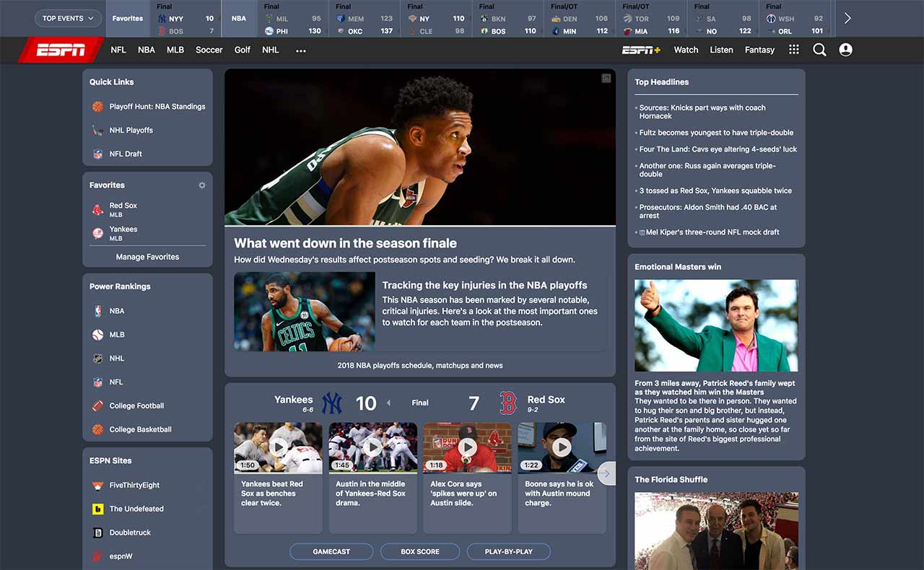Click the College Football icon
The width and height of the screenshot is (924, 570).
tap(97, 406)
